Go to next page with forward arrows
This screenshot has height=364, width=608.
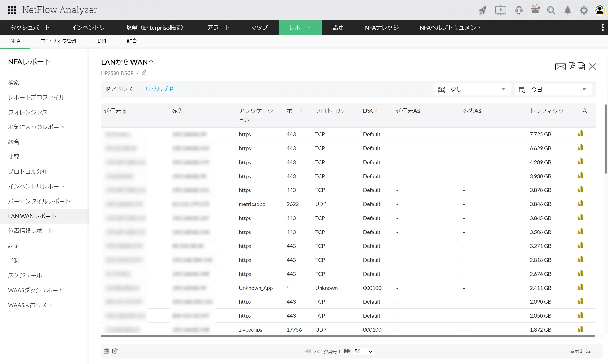[347, 351]
